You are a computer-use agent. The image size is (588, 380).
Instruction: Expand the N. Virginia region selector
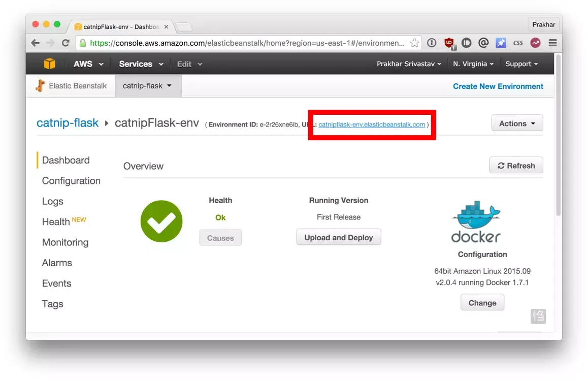(x=473, y=64)
